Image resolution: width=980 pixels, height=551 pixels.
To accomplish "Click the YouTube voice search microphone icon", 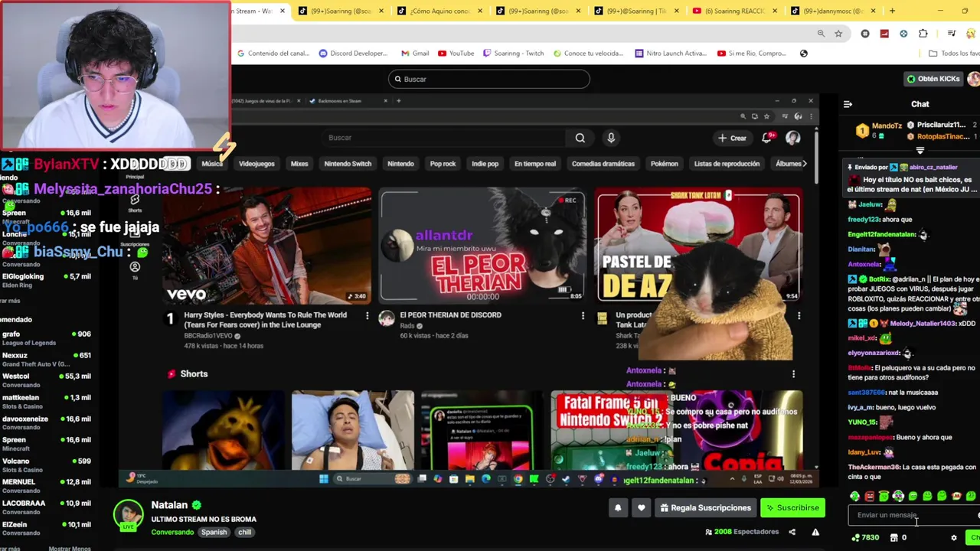I will [x=611, y=138].
